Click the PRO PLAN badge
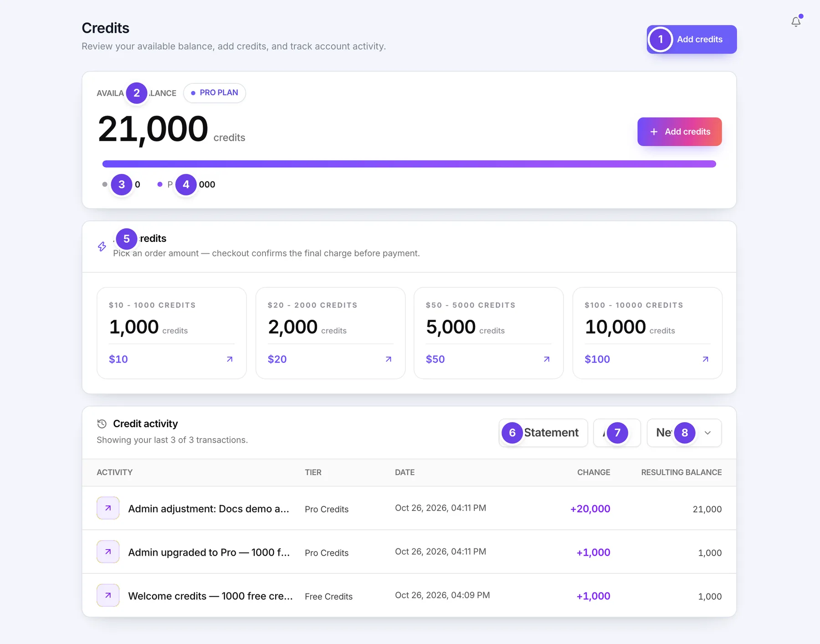 click(x=215, y=93)
